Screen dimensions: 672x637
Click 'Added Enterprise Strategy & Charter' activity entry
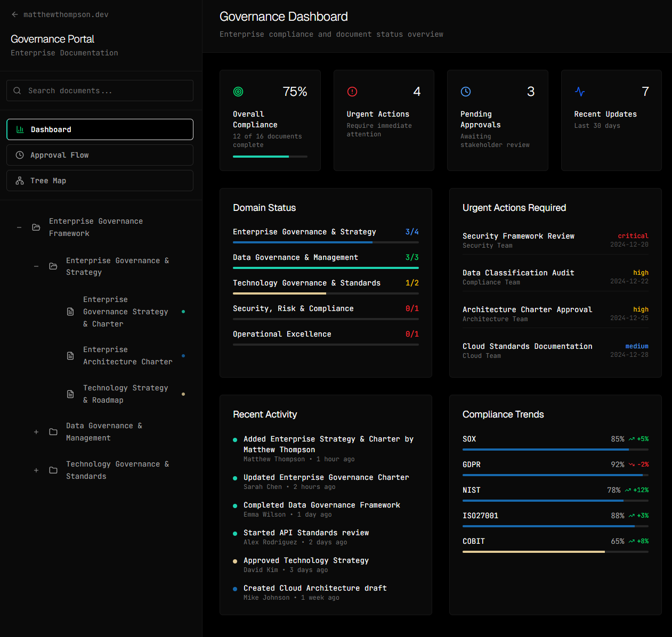[x=326, y=448]
